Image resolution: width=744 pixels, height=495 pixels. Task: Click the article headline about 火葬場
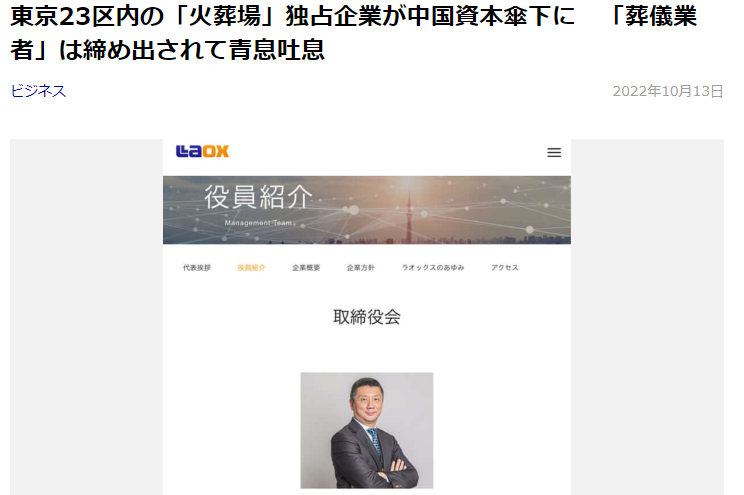pyautogui.click(x=353, y=32)
